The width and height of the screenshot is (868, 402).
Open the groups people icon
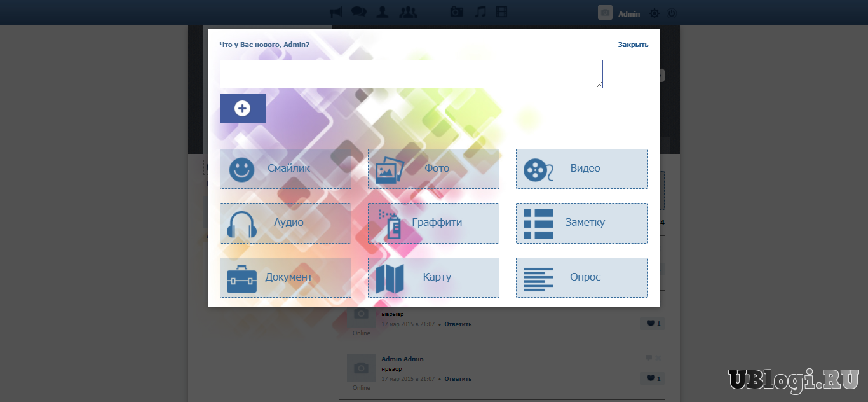(x=407, y=12)
